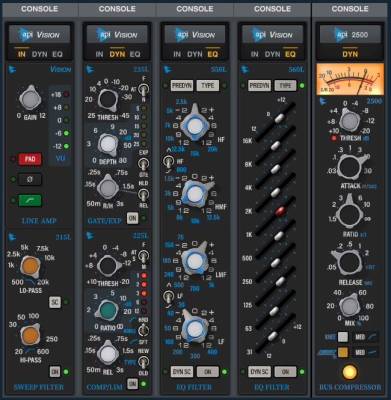
Task: Toggle the Gate/Exp ON button
Action: 132,218
